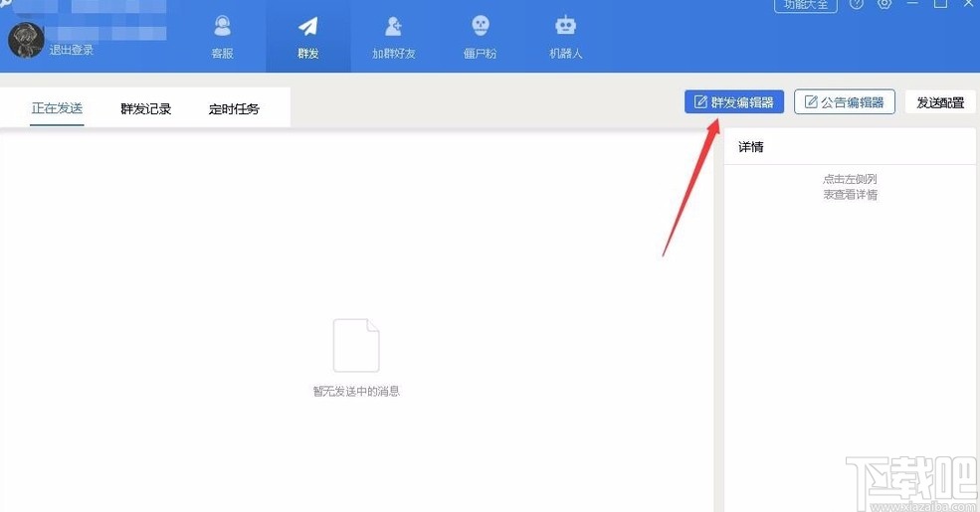Image resolution: width=980 pixels, height=512 pixels.
Task: Click 退出登录 to log out
Action: coord(72,50)
